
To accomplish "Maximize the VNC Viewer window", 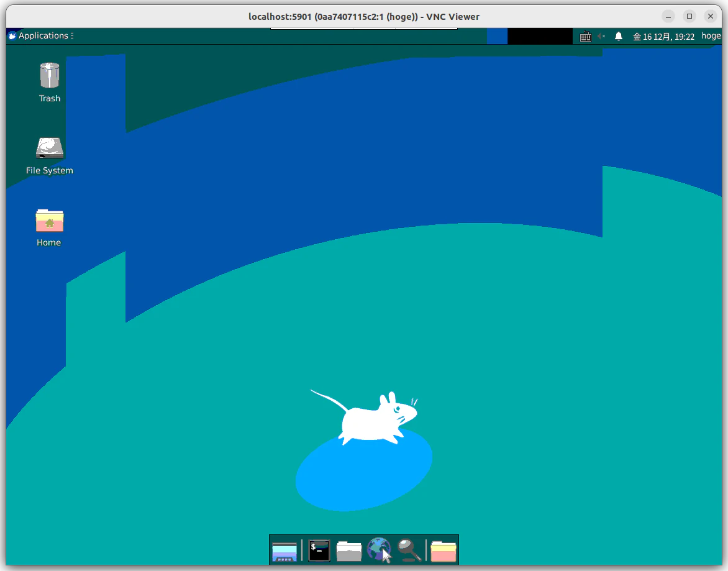I will click(689, 16).
